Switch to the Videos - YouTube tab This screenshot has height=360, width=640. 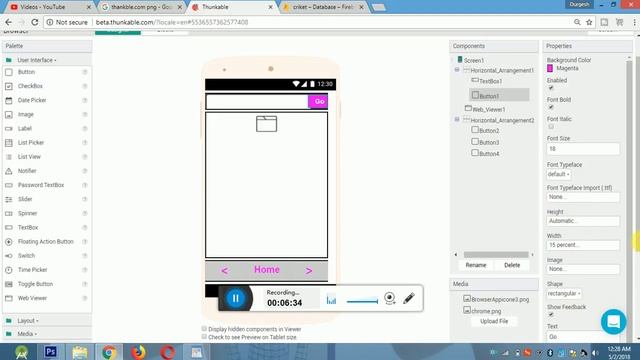50,7
